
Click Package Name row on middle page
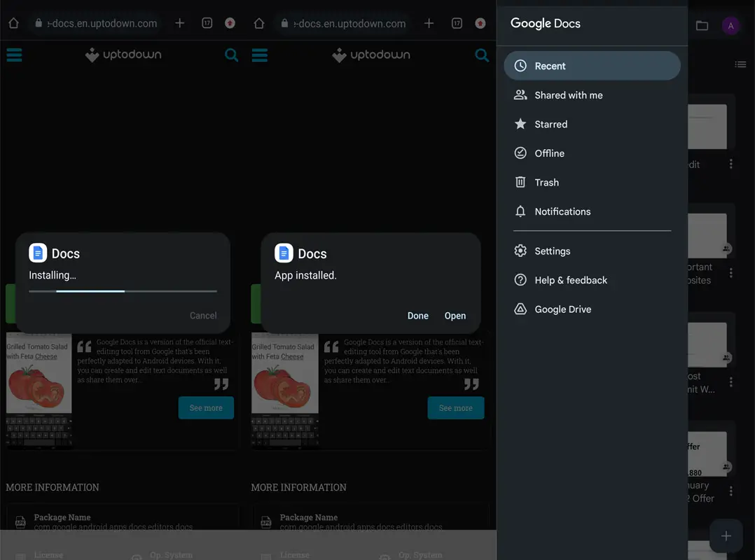pyautogui.click(x=370, y=521)
